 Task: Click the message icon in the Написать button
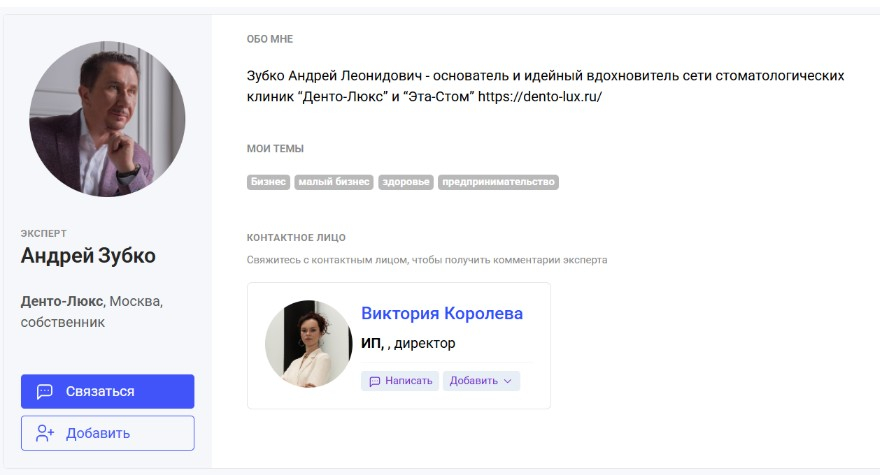pyautogui.click(x=374, y=381)
